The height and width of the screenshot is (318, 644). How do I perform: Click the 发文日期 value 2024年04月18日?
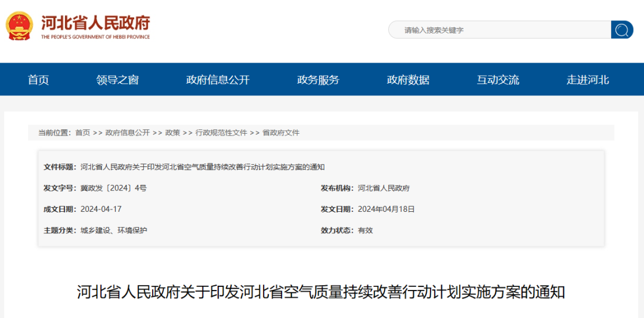[x=386, y=209]
